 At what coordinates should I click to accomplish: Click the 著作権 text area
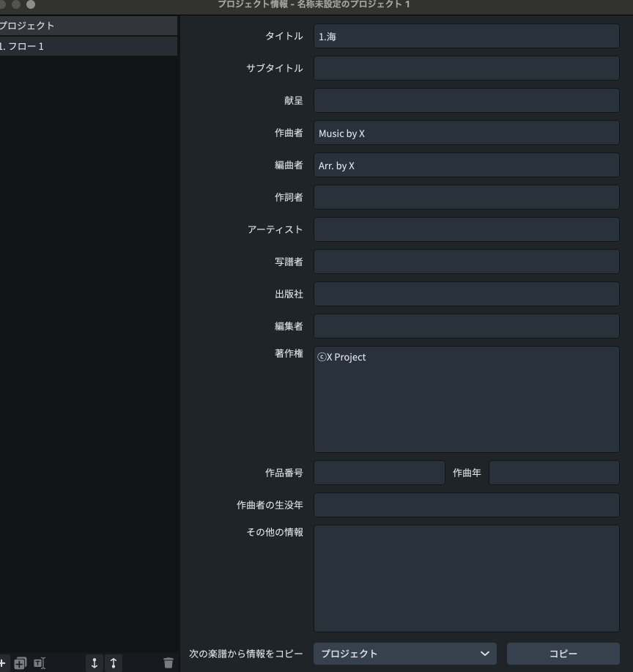coord(466,399)
